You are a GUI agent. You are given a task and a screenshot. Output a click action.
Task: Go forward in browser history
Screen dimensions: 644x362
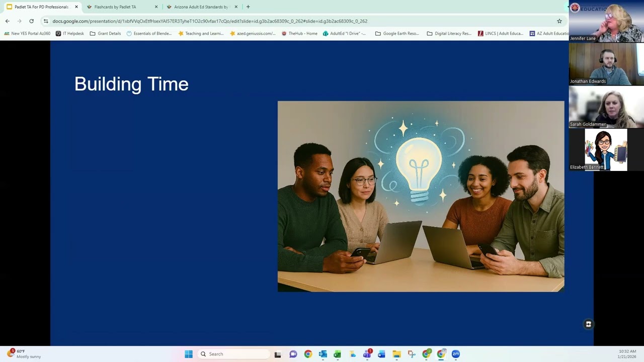pyautogui.click(x=19, y=21)
